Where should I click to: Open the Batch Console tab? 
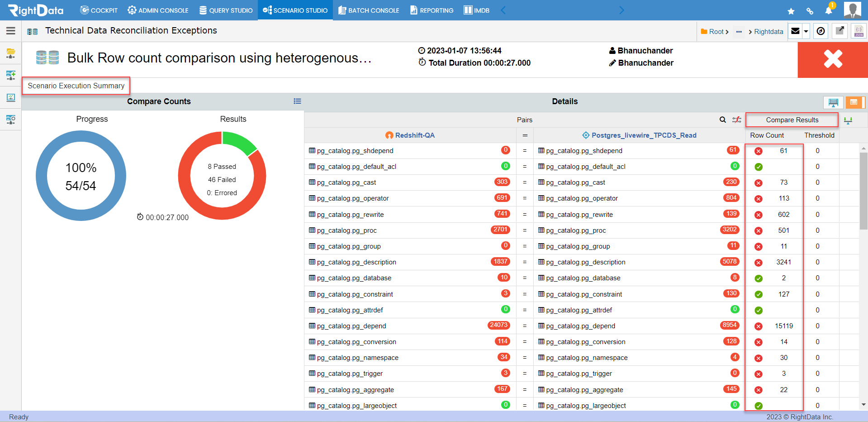[x=369, y=10]
